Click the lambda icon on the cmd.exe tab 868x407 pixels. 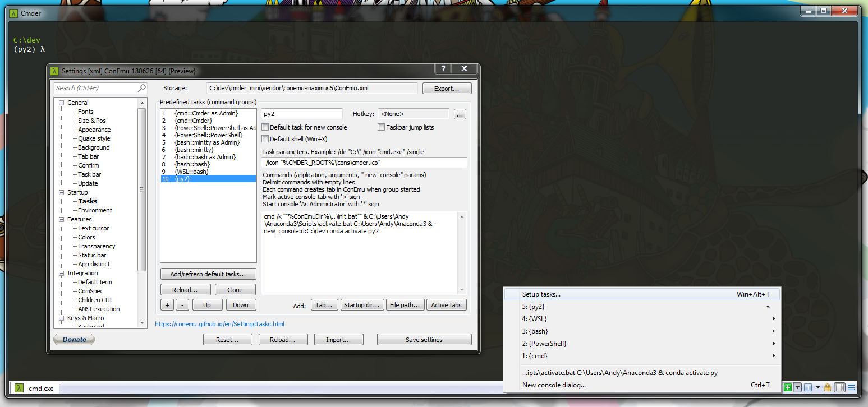tap(19, 388)
